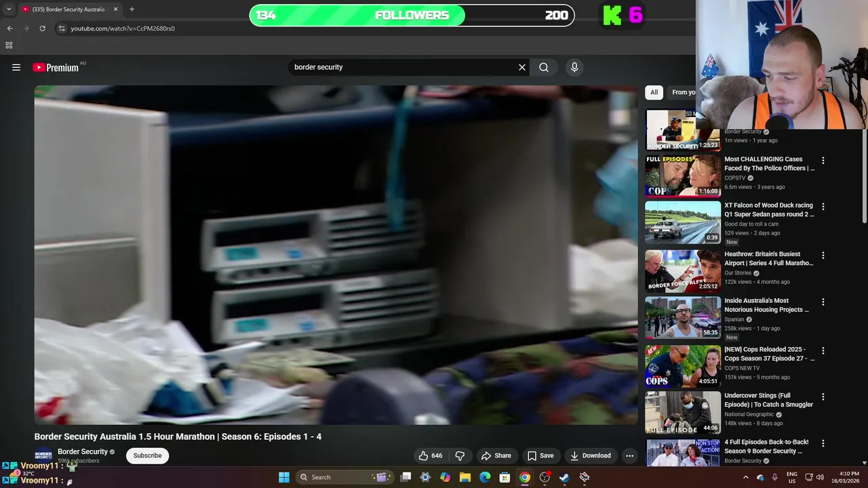The width and height of the screenshot is (868, 488).
Task: Open options for 'Undercover Stings' video
Action: coord(823,396)
